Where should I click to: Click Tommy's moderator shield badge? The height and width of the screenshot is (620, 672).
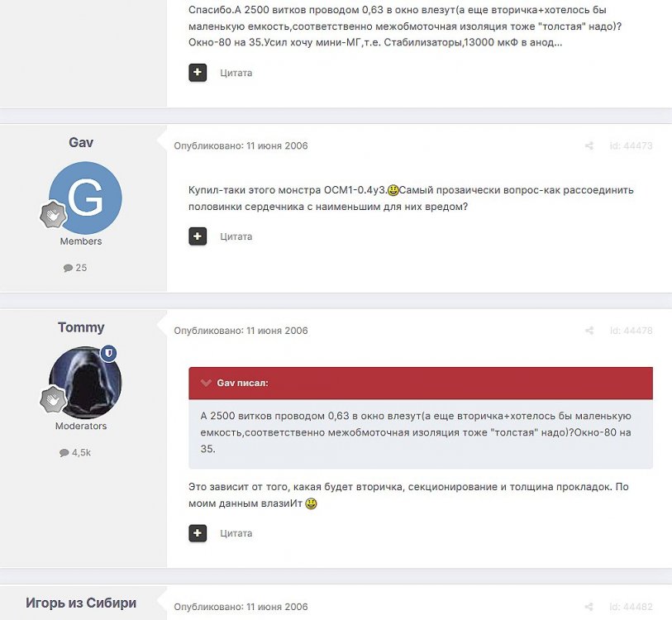(109, 353)
